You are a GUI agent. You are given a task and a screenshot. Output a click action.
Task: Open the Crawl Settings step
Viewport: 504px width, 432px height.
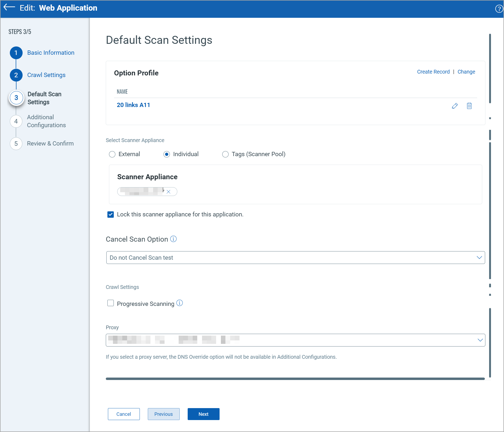click(46, 75)
